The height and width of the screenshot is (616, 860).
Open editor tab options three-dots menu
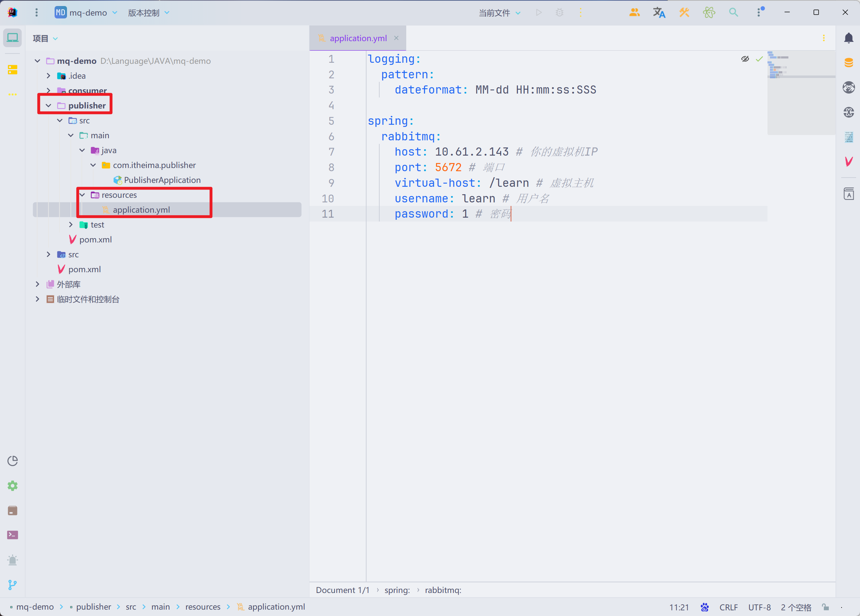pos(823,38)
